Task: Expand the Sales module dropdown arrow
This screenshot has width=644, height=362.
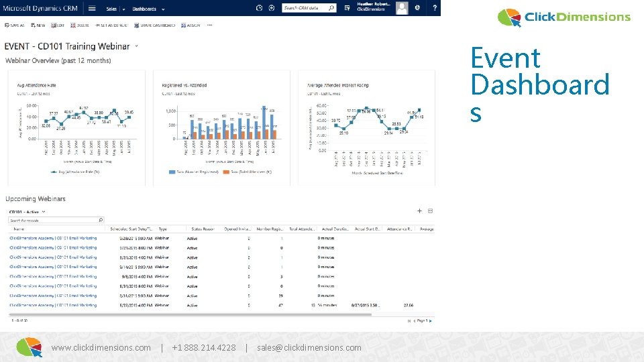Action: (x=123, y=9)
